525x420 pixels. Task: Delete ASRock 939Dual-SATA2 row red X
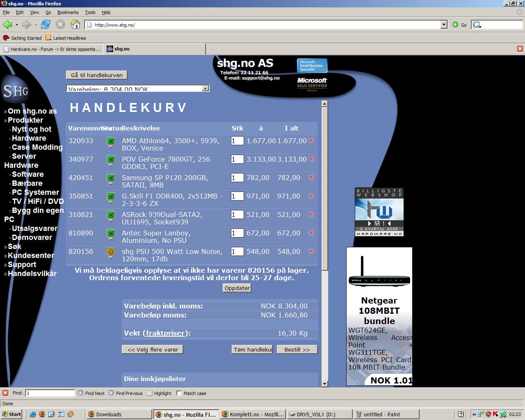(311, 215)
